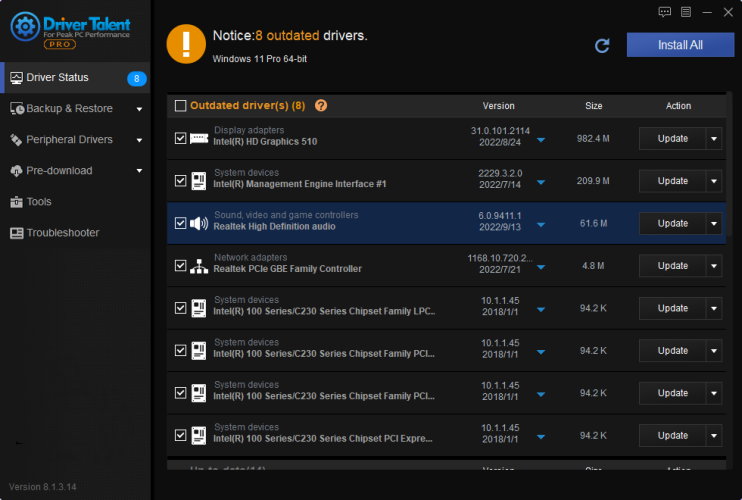Expand Pre-download submenu arrow
742x500 pixels.
point(139,171)
